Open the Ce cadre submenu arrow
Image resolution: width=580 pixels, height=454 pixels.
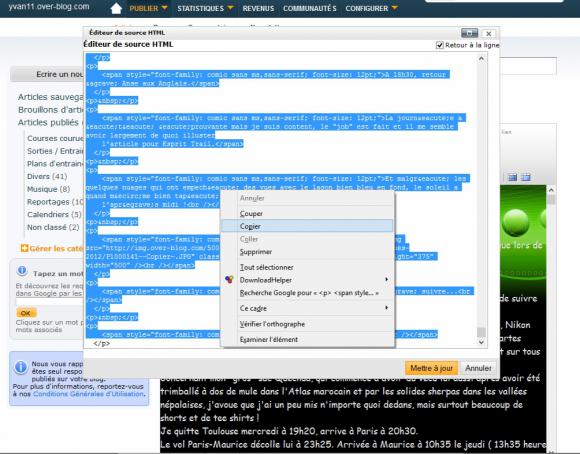pos(387,308)
